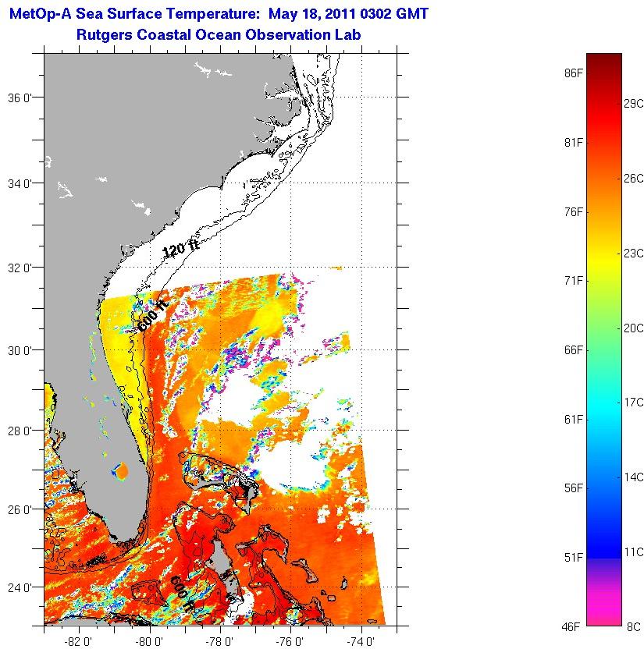Click the -74 0' longitude label
This screenshot has height=649, width=644.
[361, 641]
